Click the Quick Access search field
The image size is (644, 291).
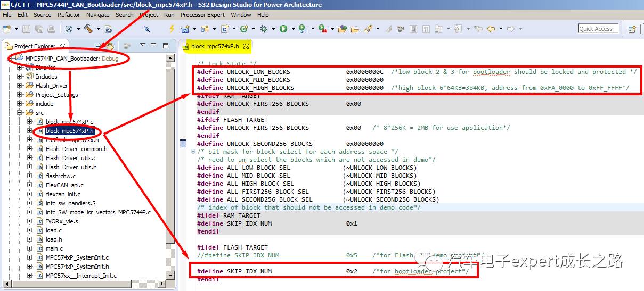pos(598,29)
